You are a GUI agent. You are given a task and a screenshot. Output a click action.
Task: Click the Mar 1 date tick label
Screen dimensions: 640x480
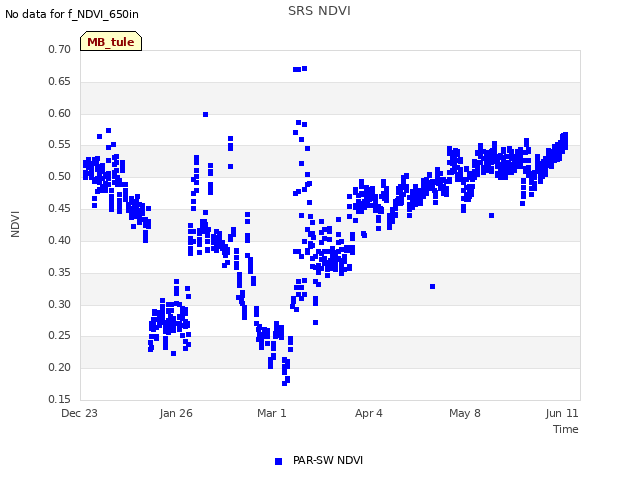point(272,413)
